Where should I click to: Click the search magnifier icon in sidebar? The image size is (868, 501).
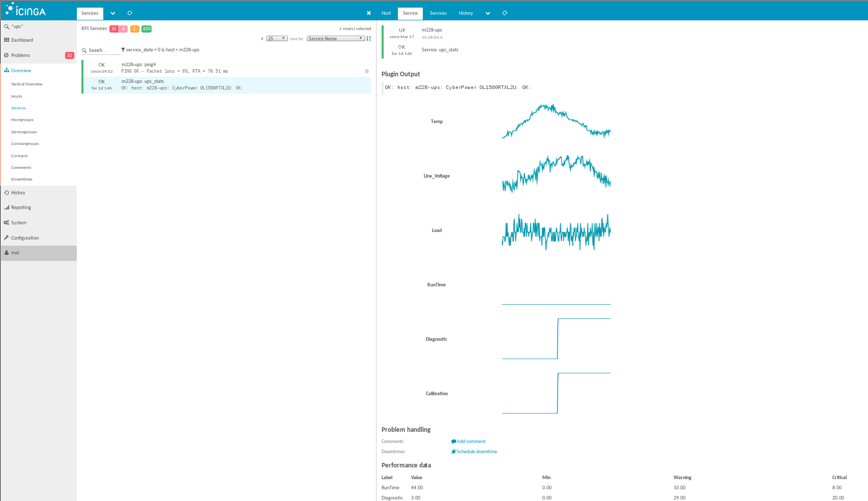click(x=6, y=26)
